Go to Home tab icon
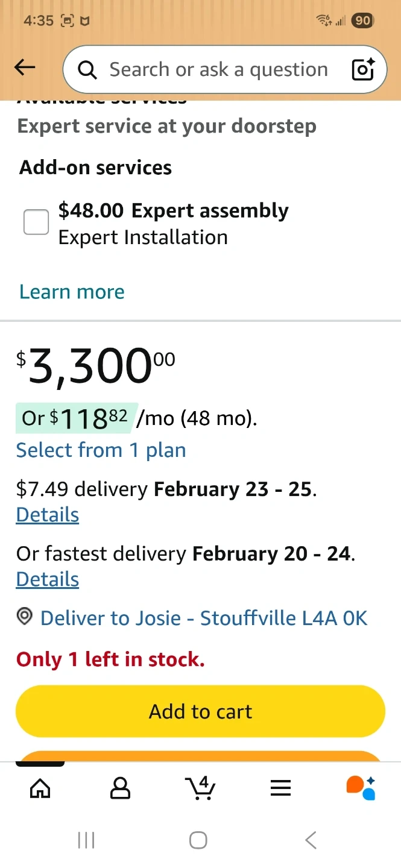 (40, 788)
